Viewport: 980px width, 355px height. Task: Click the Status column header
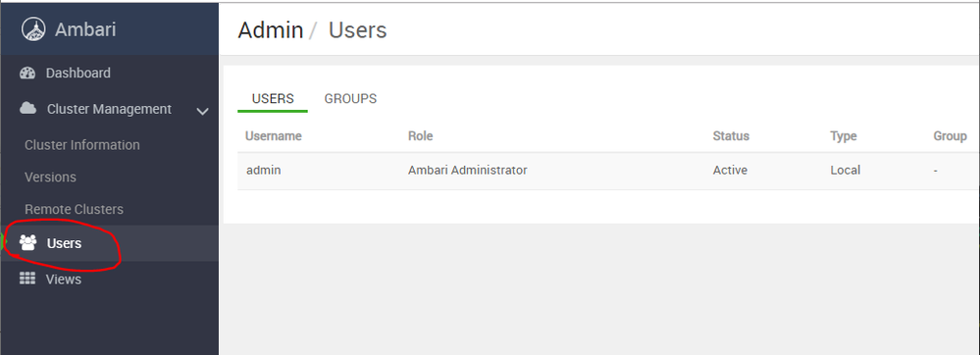[x=731, y=135]
